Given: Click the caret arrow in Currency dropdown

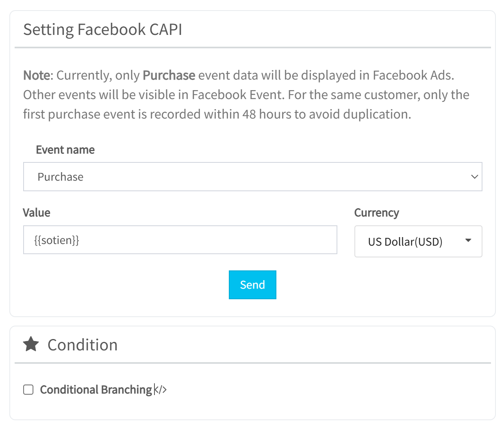Looking at the screenshot, I should coord(468,240).
